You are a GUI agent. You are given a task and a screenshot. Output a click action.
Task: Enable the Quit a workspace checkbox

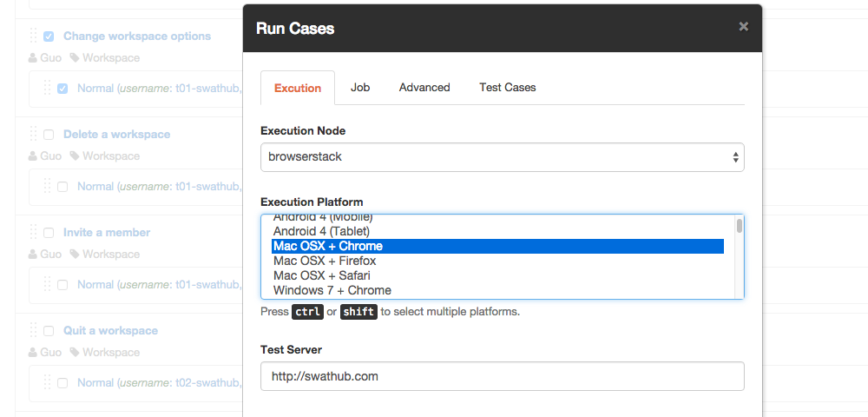[x=49, y=331]
